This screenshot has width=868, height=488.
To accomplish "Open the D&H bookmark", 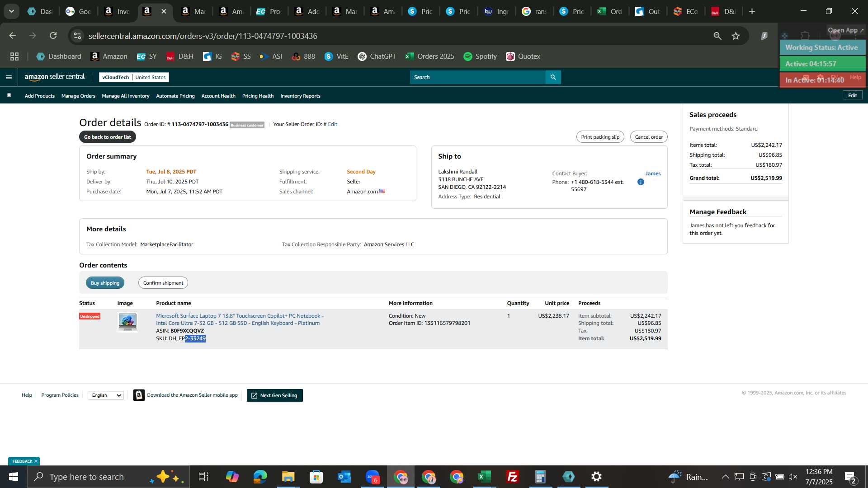I will click(x=179, y=56).
